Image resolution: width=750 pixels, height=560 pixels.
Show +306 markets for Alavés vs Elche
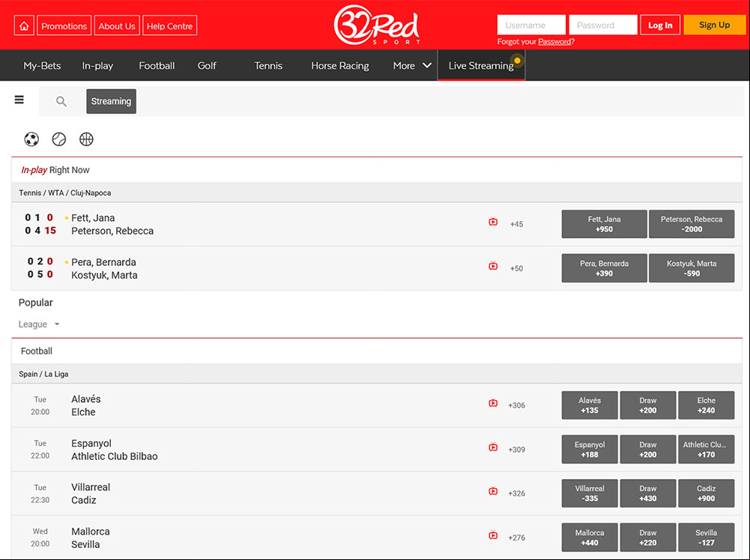[516, 405]
